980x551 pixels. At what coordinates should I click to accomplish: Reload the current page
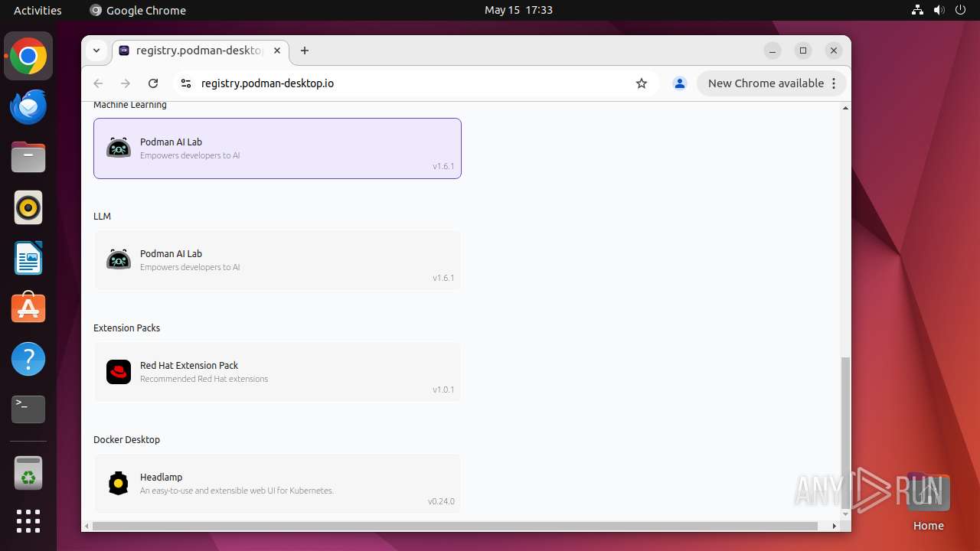[153, 83]
